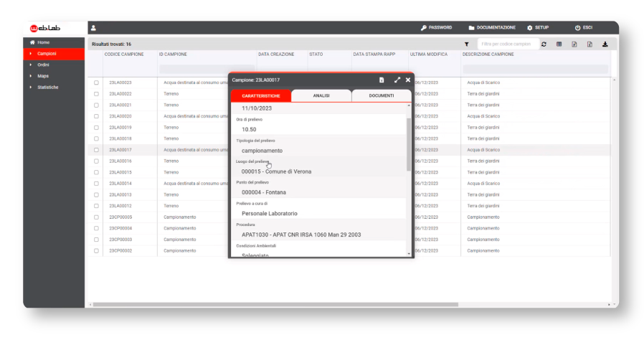The width and height of the screenshot is (644, 345).
Task: Click value 000004 - Fontana
Action: coord(264,192)
